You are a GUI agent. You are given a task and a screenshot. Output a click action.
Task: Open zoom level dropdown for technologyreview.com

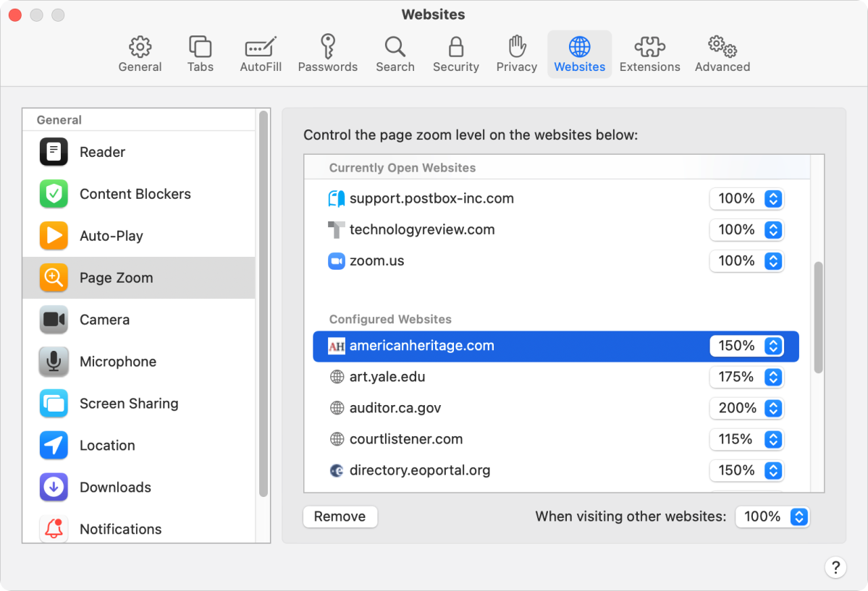point(746,229)
